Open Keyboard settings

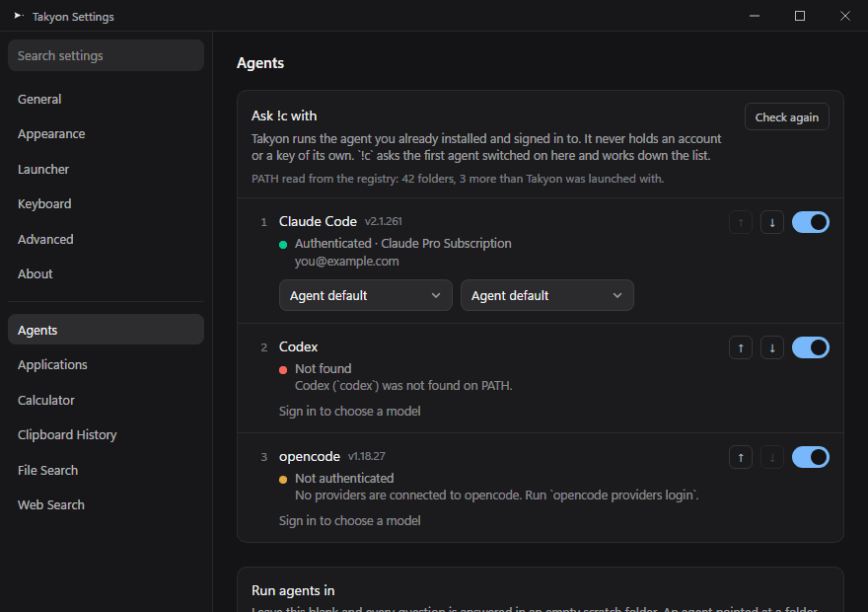tap(106, 203)
